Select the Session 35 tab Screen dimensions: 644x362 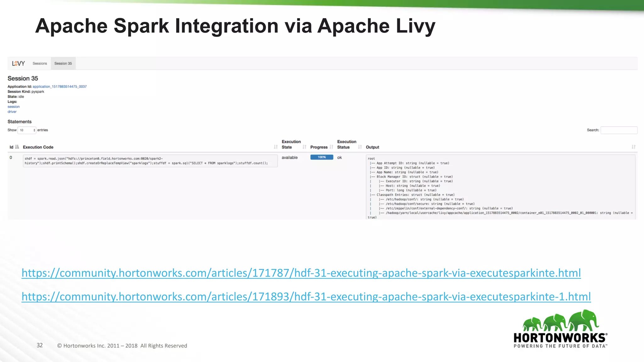[x=63, y=63]
